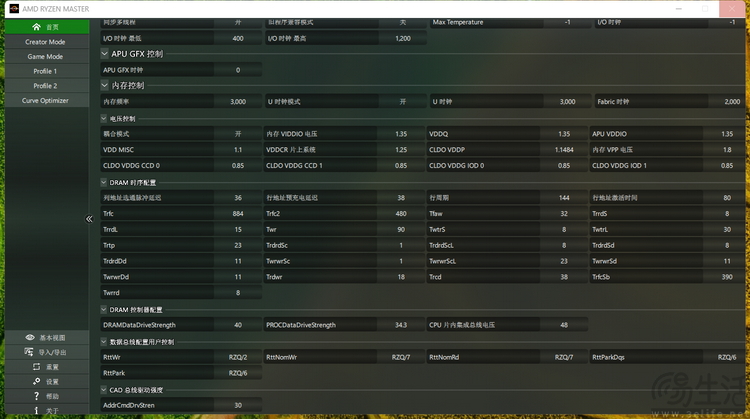Open the Home tab with house icon
The image size is (750, 419).
(x=47, y=27)
